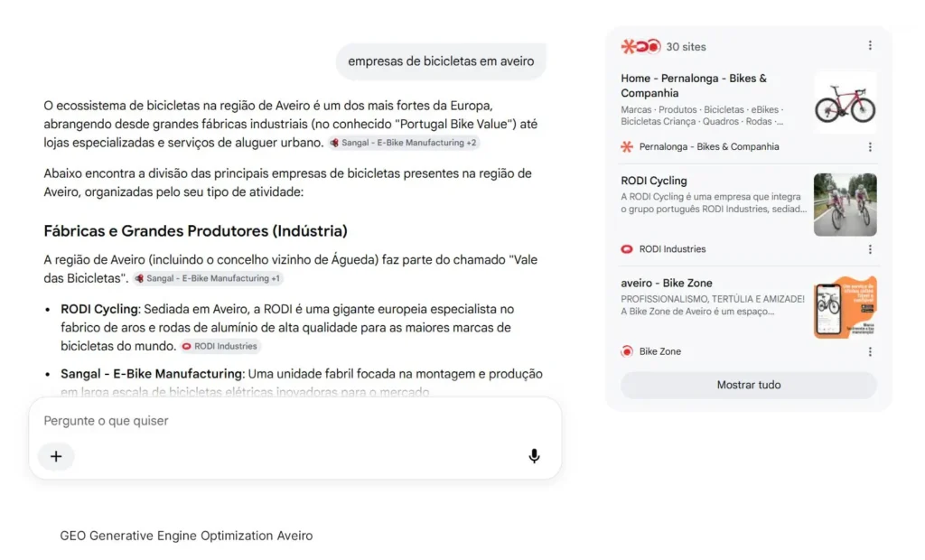
Task: Click Pernalonga description Marcas · Produtos · Bicicletas
Action: [x=702, y=116]
